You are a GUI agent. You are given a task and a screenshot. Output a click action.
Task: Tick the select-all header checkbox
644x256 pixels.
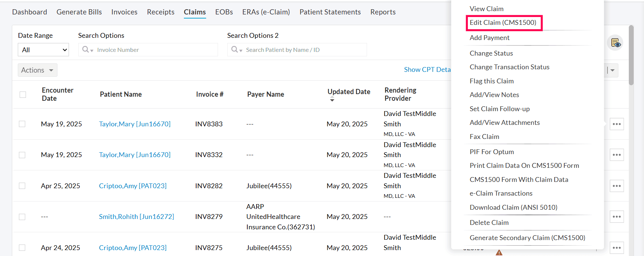[x=23, y=94]
